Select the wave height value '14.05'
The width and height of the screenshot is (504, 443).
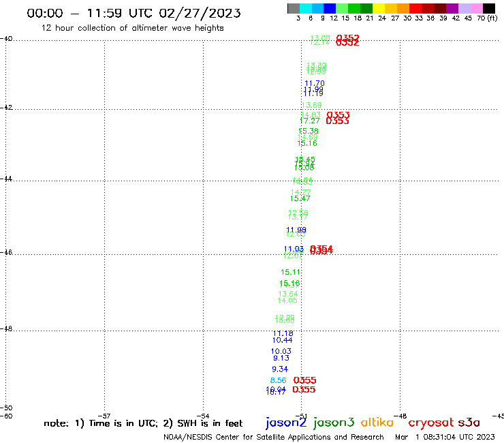287,301
